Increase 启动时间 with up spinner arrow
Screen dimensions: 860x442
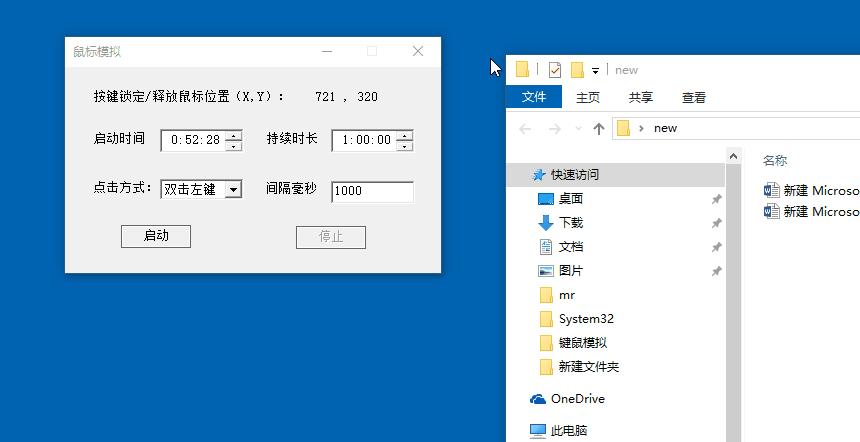234,136
